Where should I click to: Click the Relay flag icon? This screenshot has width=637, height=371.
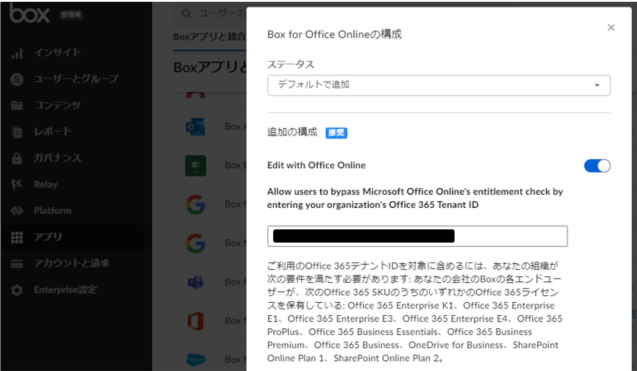tap(17, 184)
